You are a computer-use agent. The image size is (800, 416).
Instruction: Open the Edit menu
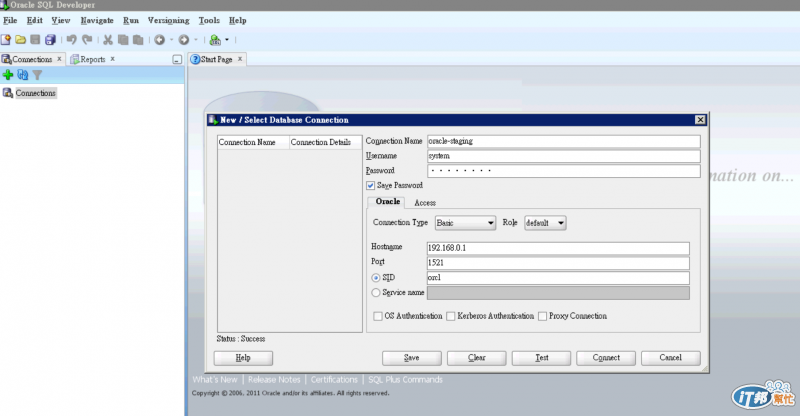click(35, 20)
